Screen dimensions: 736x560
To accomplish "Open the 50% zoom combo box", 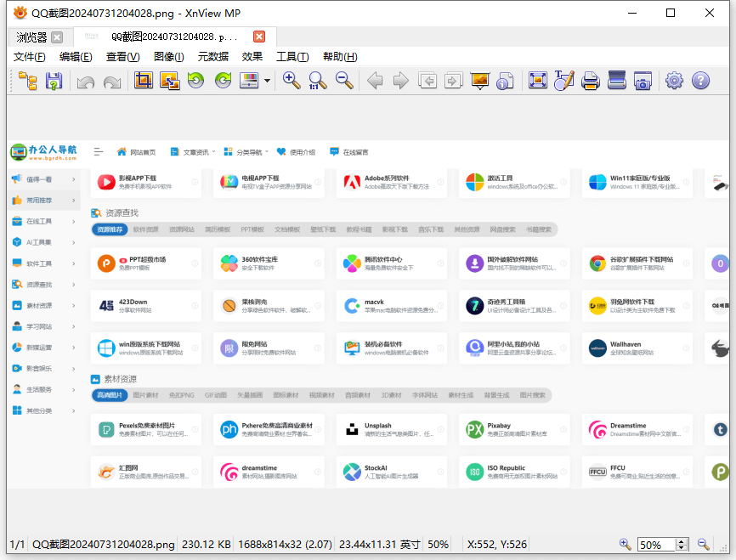I will pos(655,545).
